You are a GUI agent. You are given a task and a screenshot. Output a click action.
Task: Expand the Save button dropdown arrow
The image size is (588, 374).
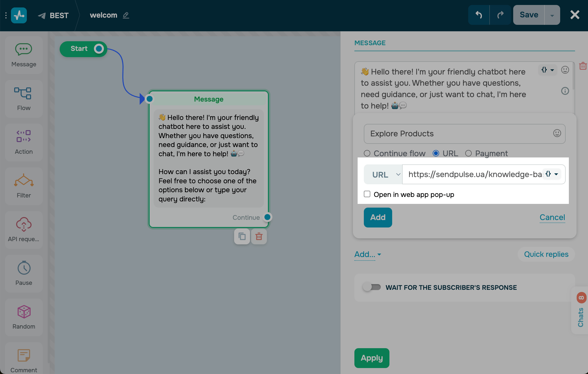pyautogui.click(x=552, y=15)
